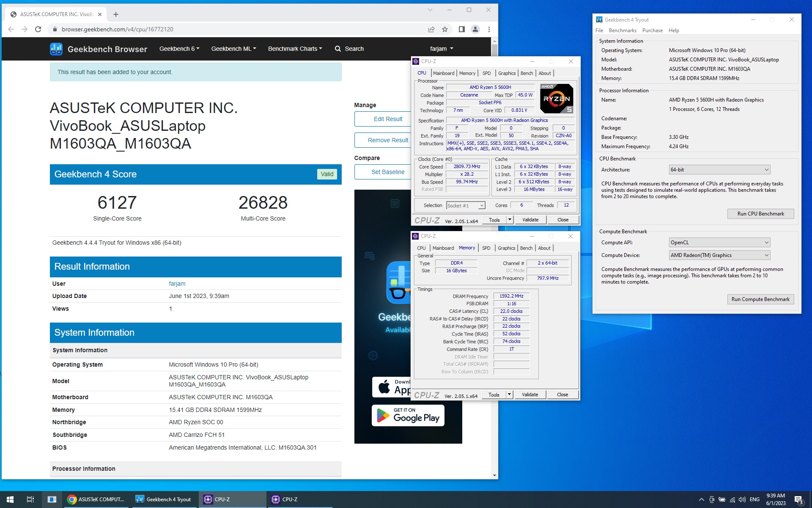
Task: Click pinned taskbar app next to Task View
Action: pyautogui.click(x=52, y=500)
